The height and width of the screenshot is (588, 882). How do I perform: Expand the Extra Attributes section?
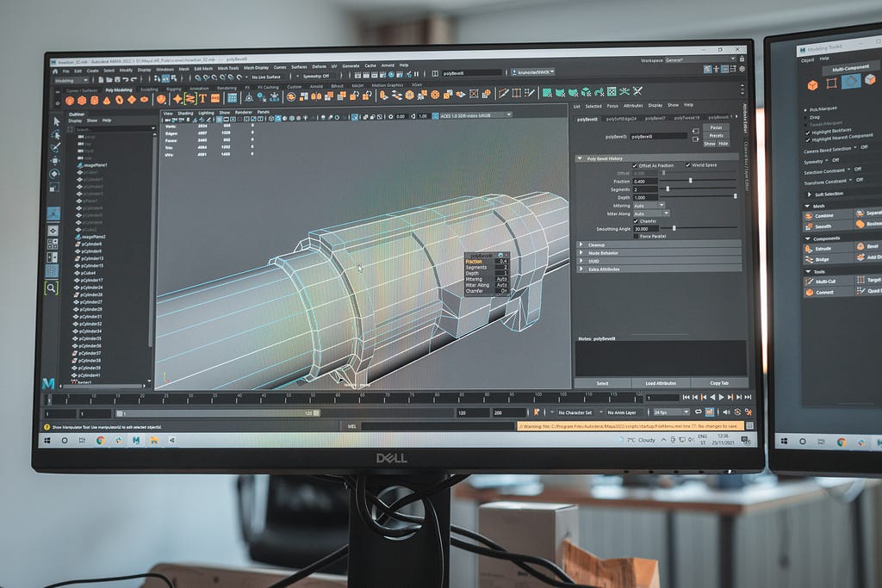coord(581,269)
